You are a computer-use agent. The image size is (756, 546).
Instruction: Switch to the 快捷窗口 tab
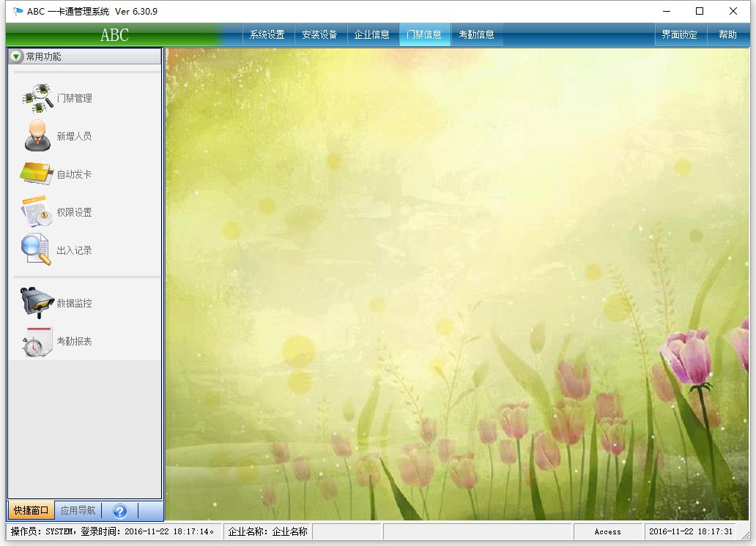[x=31, y=511]
